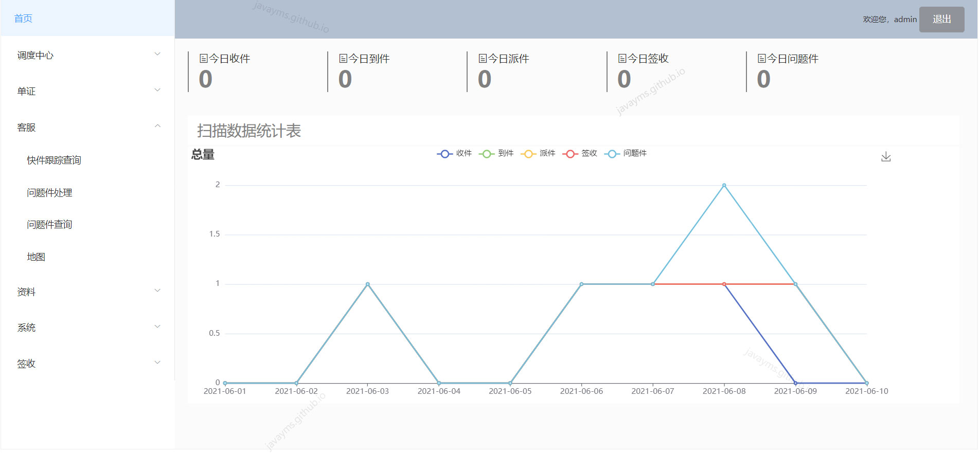The image size is (980, 453).
Task: Click the 2021-06-07 axis label
Action: 653,391
